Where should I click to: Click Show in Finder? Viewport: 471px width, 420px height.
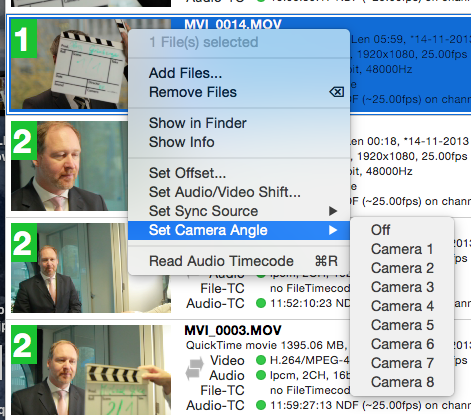pos(239,123)
